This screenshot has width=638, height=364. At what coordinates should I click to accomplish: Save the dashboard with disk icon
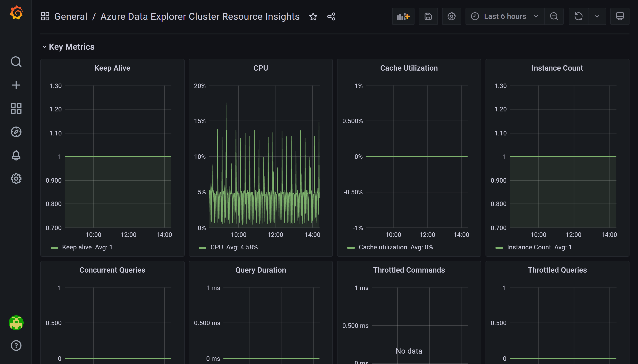point(428,17)
